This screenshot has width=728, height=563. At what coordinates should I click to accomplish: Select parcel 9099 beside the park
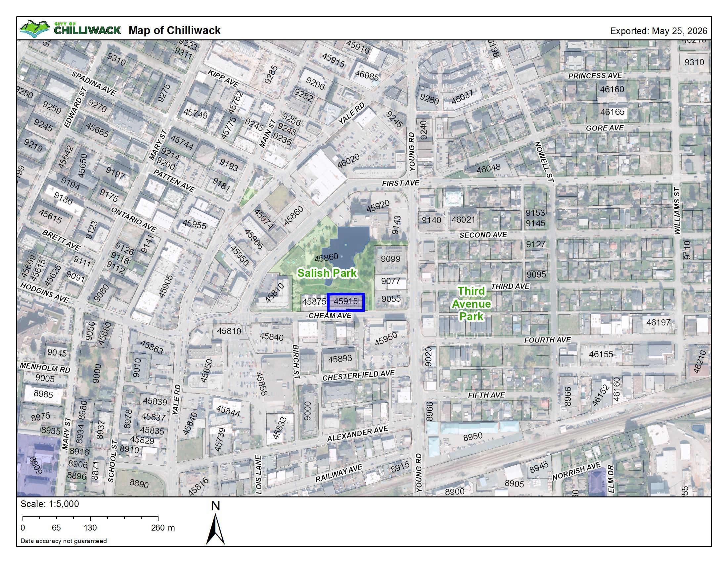(391, 259)
